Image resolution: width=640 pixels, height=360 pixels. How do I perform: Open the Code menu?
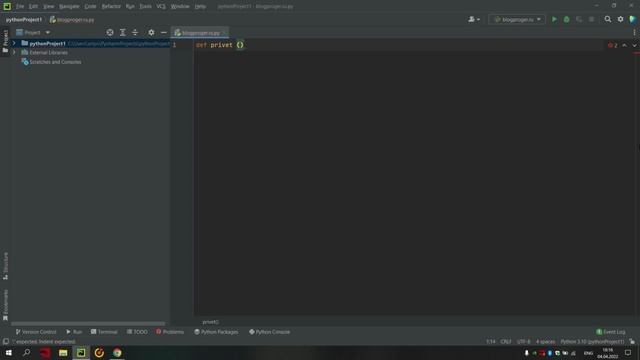point(91,6)
